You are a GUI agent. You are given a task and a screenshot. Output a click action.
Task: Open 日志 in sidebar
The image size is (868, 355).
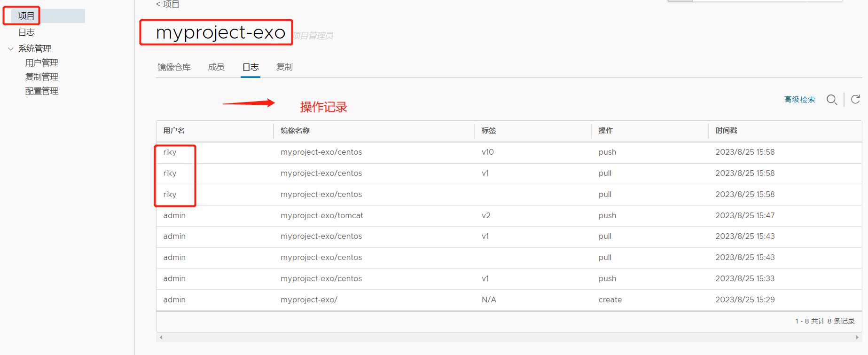tap(27, 32)
